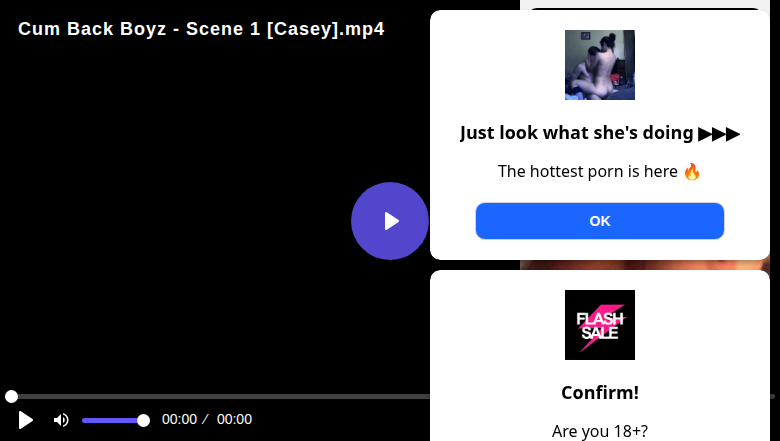Click the small play icon in control bar
Viewport: 780px width, 441px height.
[x=25, y=420]
